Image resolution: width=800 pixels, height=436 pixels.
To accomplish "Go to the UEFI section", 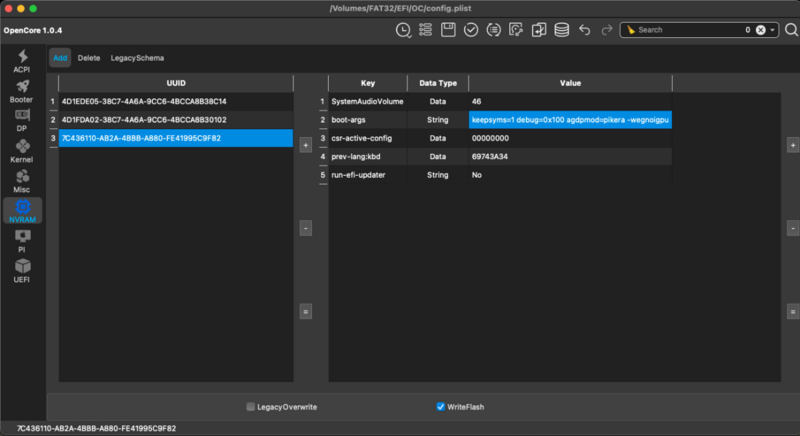I will click(x=21, y=270).
